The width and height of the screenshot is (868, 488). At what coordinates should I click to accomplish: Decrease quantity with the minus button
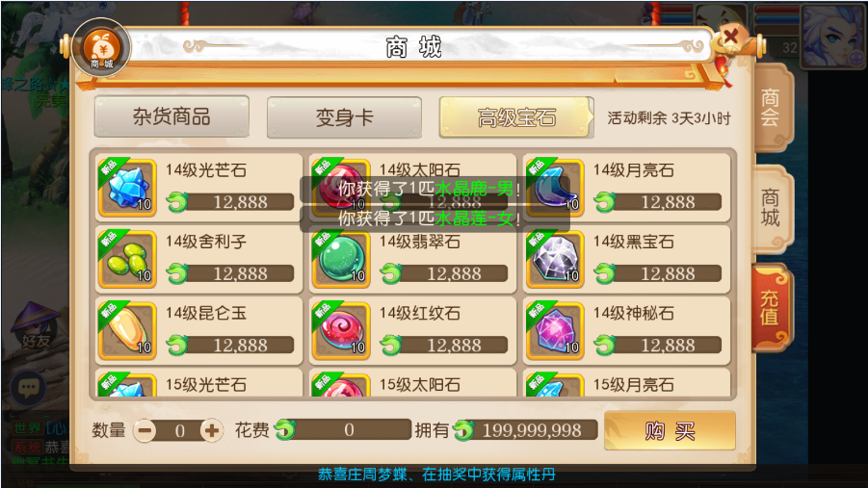tap(145, 430)
